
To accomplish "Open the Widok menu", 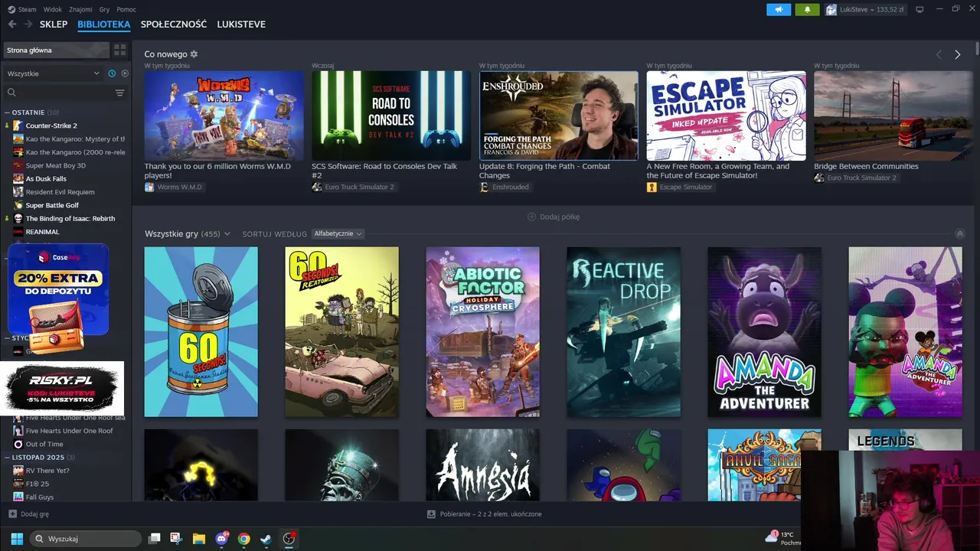I will (53, 9).
